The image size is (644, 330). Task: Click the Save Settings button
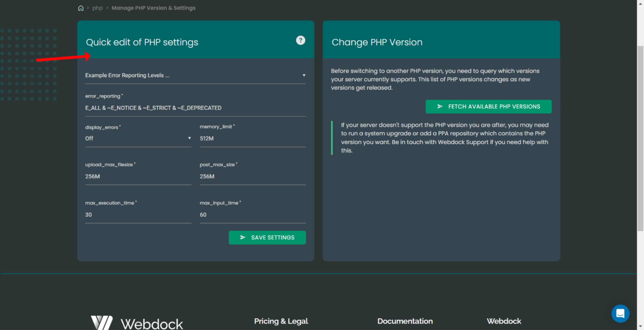(267, 237)
